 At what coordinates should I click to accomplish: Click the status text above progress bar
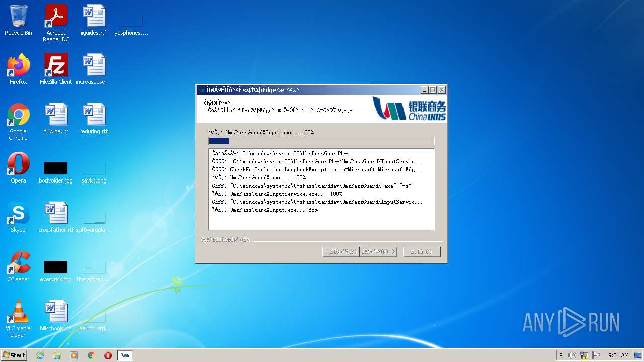pos(261,132)
